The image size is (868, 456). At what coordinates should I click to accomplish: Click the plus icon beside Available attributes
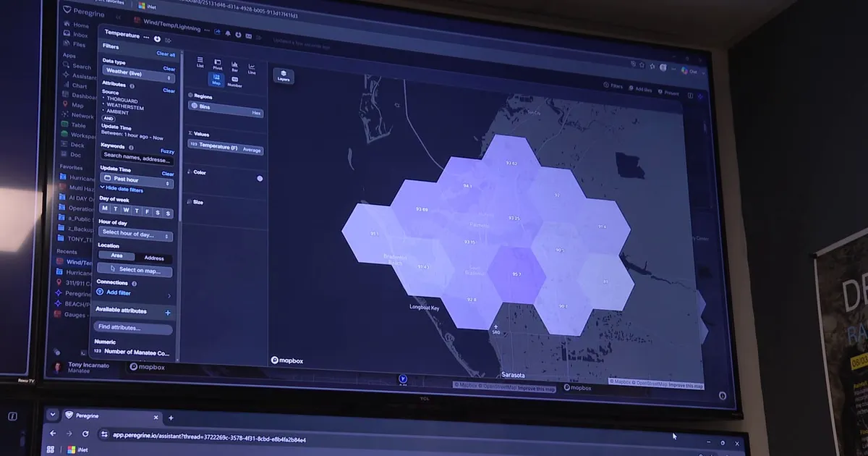coord(168,313)
